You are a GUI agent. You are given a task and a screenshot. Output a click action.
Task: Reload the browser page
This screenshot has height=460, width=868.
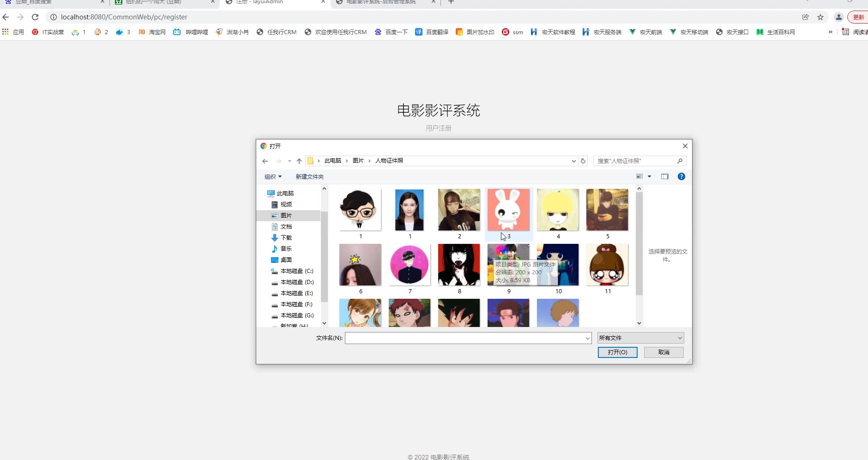(35, 17)
